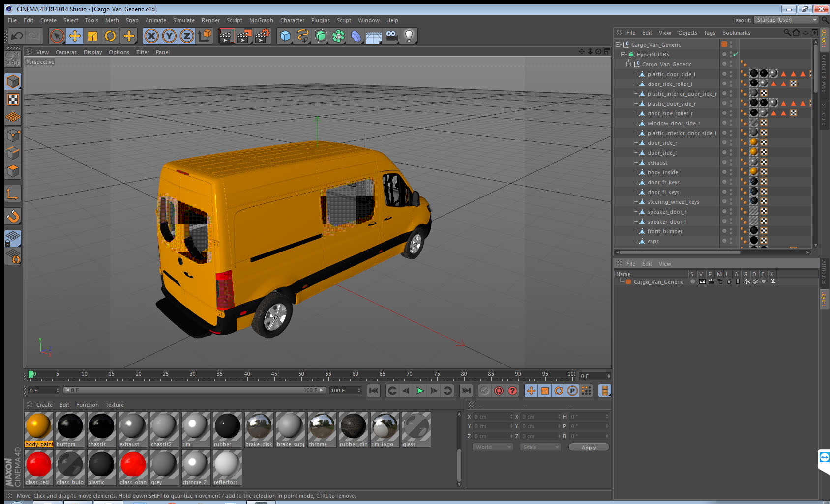
Task: Collapse the top Cargo_Van_Generic object
Action: (618, 44)
